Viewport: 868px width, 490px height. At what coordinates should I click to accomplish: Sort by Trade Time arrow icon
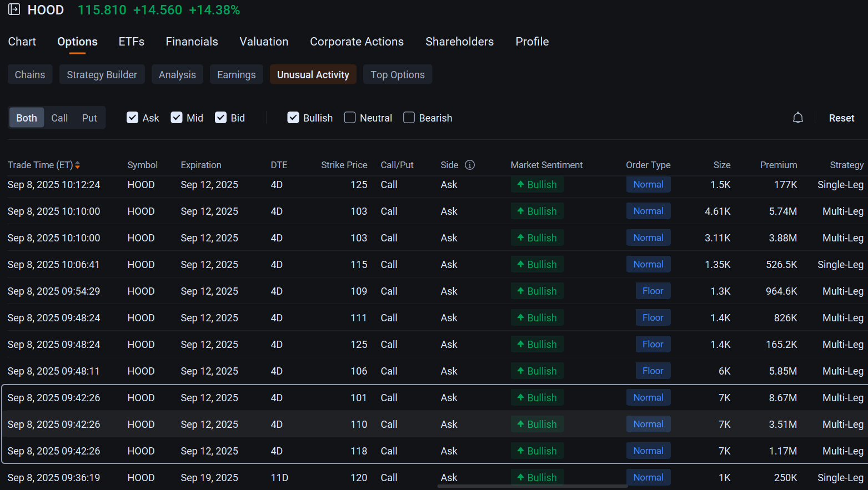[78, 165]
